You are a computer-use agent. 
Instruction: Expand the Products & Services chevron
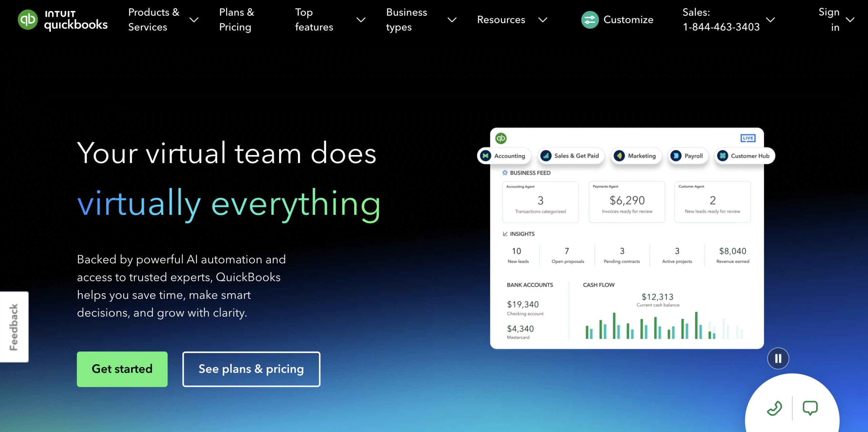pos(194,20)
